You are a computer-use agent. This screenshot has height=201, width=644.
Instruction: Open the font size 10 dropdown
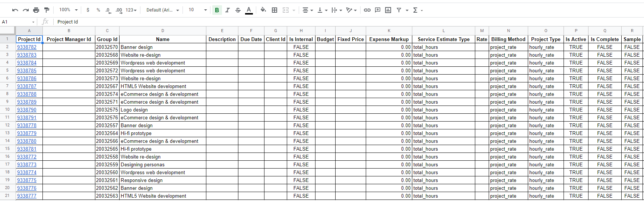(x=197, y=10)
